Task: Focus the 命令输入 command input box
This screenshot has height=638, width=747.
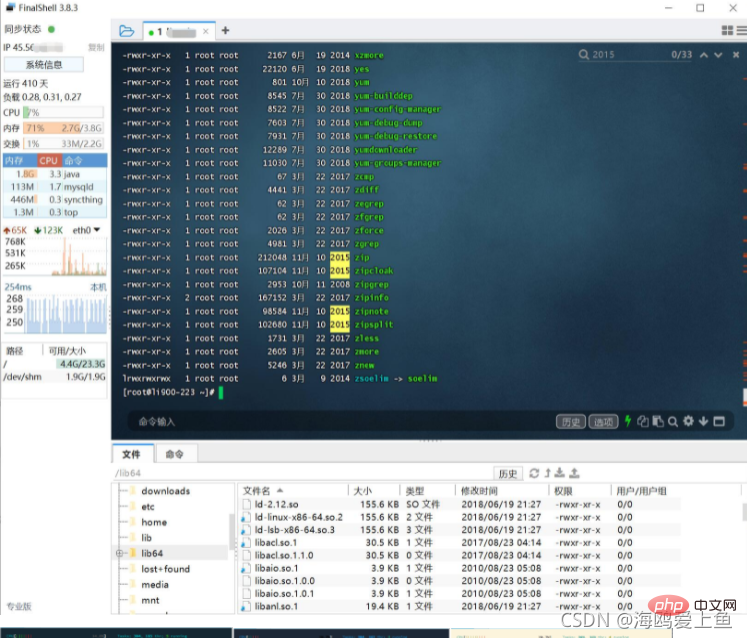Action: pos(343,422)
